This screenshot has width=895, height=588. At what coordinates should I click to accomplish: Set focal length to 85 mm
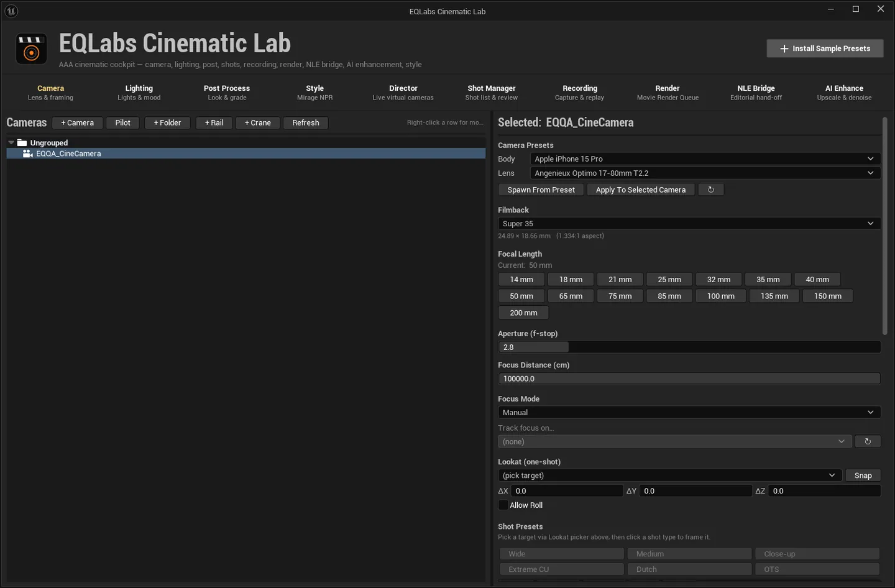[x=669, y=296]
